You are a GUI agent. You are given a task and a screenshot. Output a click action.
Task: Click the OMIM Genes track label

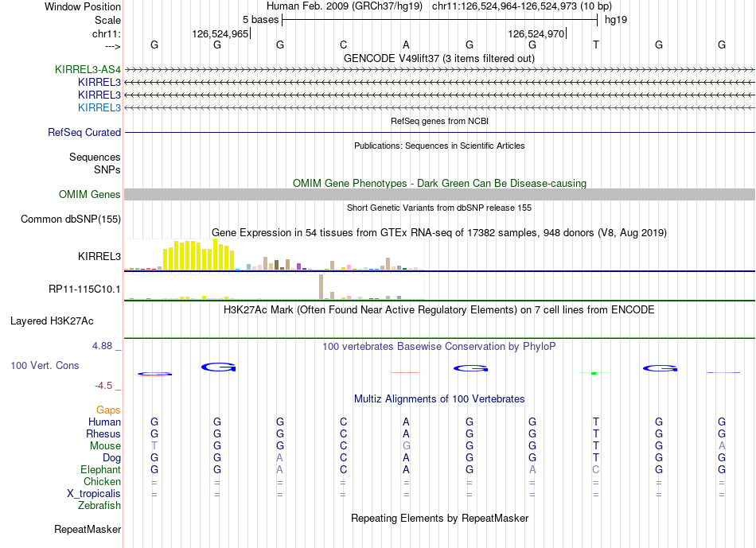tap(90, 195)
